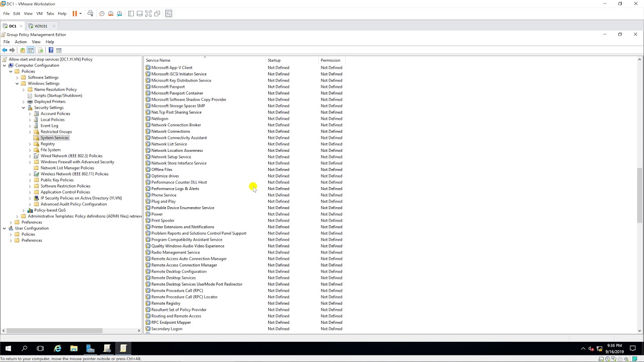Viewport: 644px width, 362px height.
Task: Collapse the Computer Configuration node
Action: click(x=5, y=65)
